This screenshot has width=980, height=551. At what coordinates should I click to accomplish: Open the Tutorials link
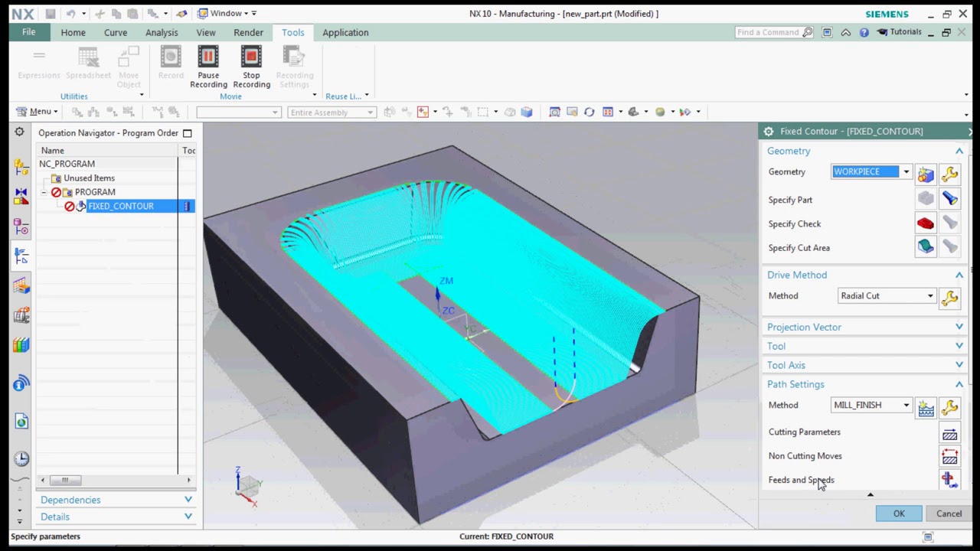[x=900, y=32]
